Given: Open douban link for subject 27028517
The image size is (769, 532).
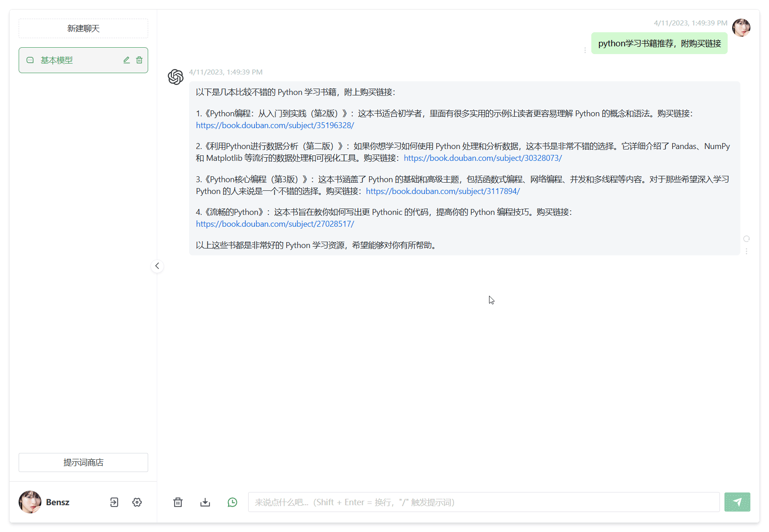Looking at the screenshot, I should [x=275, y=224].
